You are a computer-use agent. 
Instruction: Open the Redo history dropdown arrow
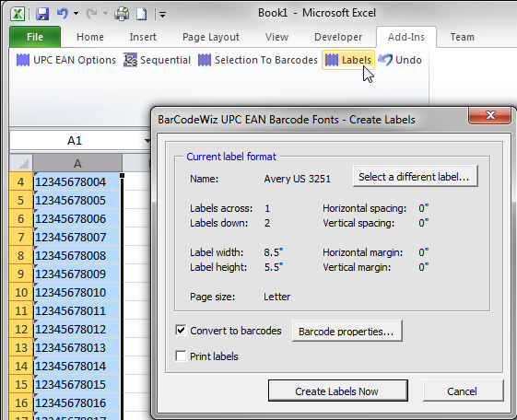(105, 14)
